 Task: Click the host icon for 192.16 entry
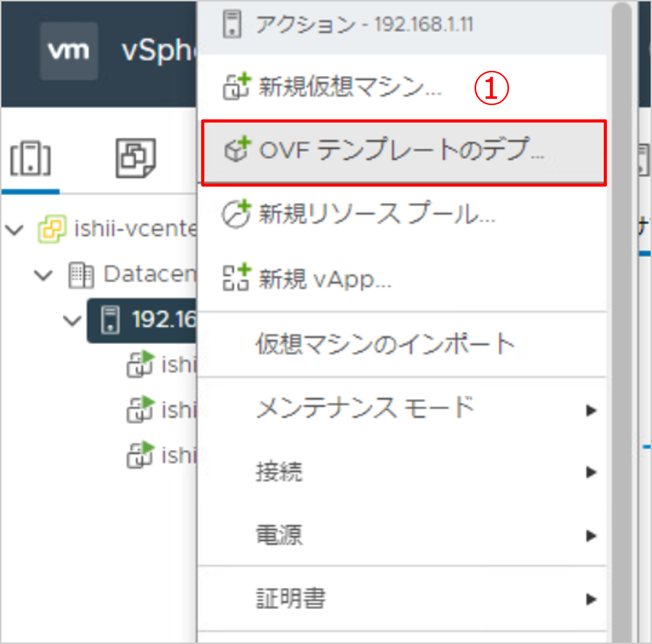110,320
